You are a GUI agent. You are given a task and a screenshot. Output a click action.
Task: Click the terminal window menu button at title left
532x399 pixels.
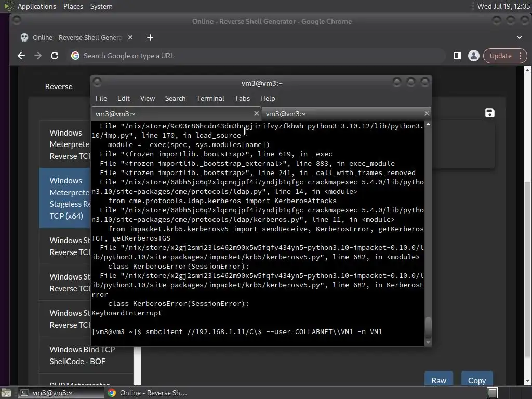97,83
